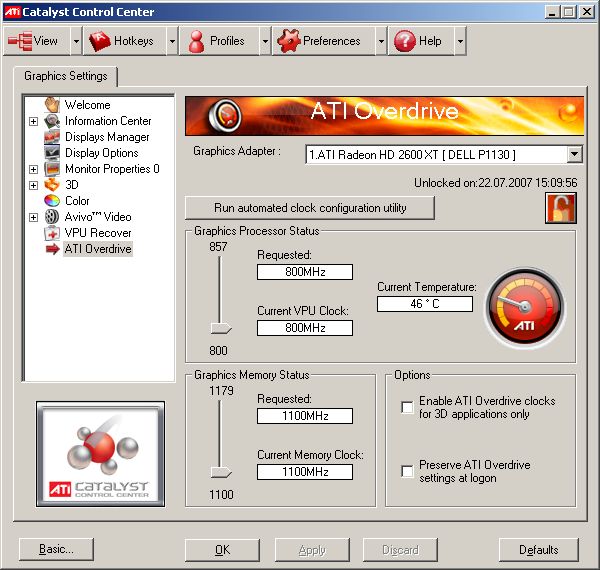Click the Overdrive banner gauge icon
The width and height of the screenshot is (600, 570).
click(x=225, y=115)
